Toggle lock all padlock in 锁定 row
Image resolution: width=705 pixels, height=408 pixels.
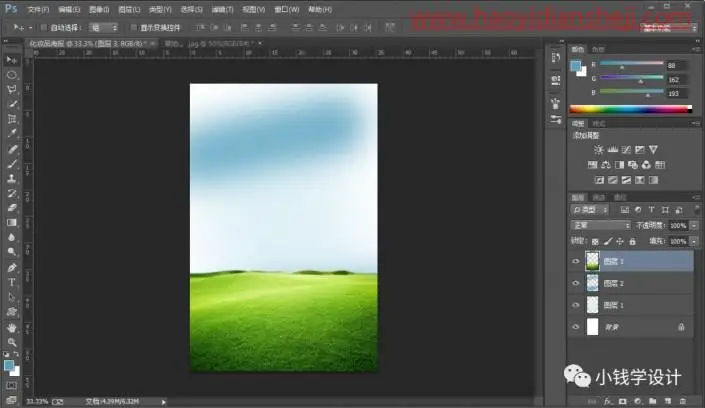(633, 242)
